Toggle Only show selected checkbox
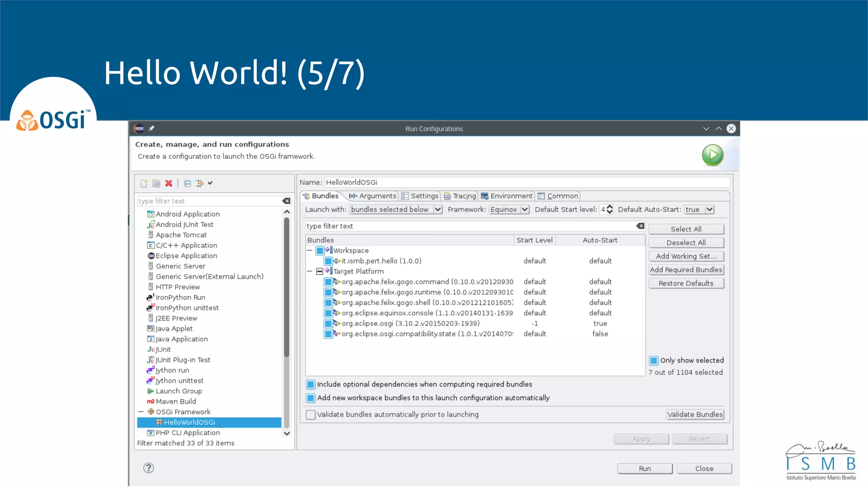The image size is (868, 488). pos(654,360)
